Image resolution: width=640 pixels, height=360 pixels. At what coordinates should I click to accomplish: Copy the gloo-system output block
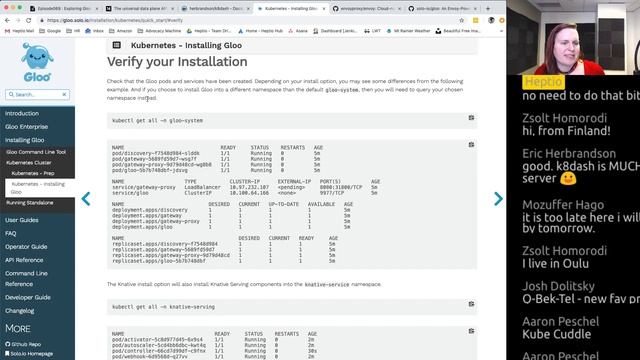(x=471, y=144)
